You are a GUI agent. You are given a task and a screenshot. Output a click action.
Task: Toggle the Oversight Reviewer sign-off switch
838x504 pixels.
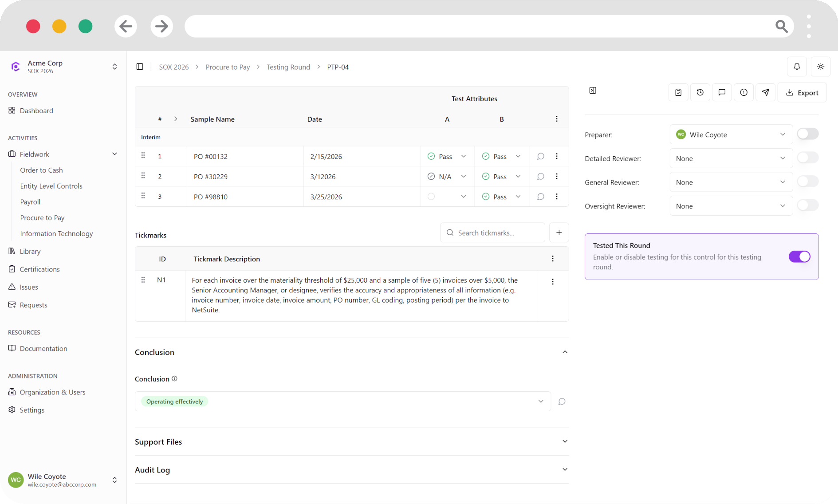[x=807, y=205]
